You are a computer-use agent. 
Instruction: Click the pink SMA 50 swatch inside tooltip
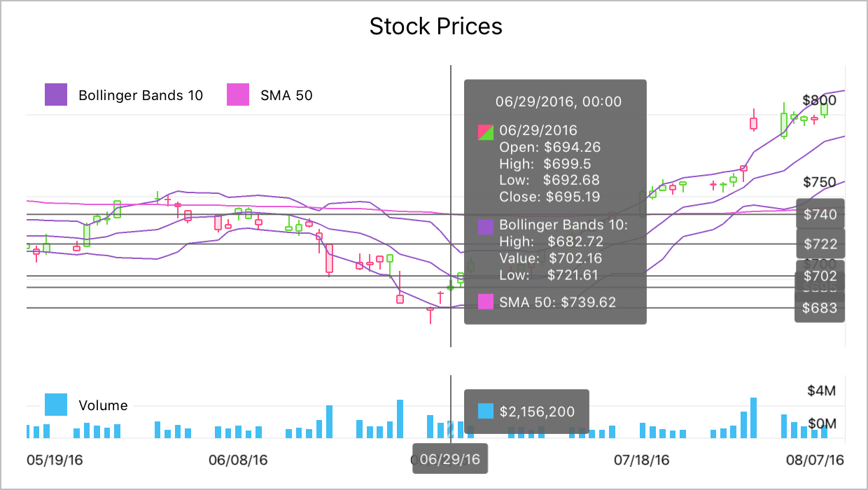(486, 302)
